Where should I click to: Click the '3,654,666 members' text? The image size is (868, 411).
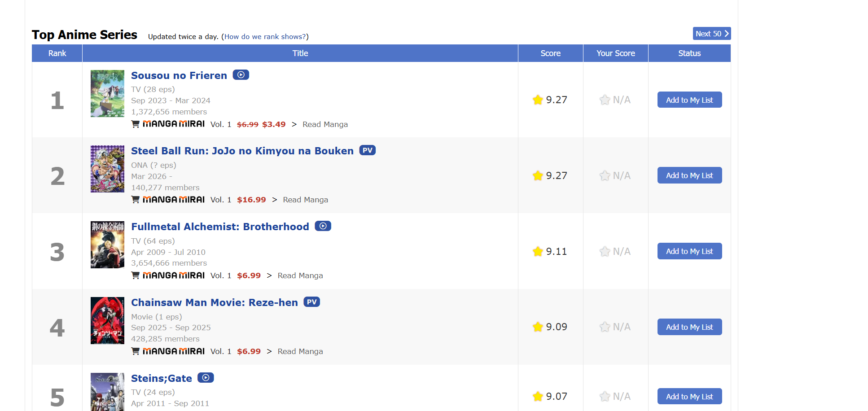coord(169,263)
